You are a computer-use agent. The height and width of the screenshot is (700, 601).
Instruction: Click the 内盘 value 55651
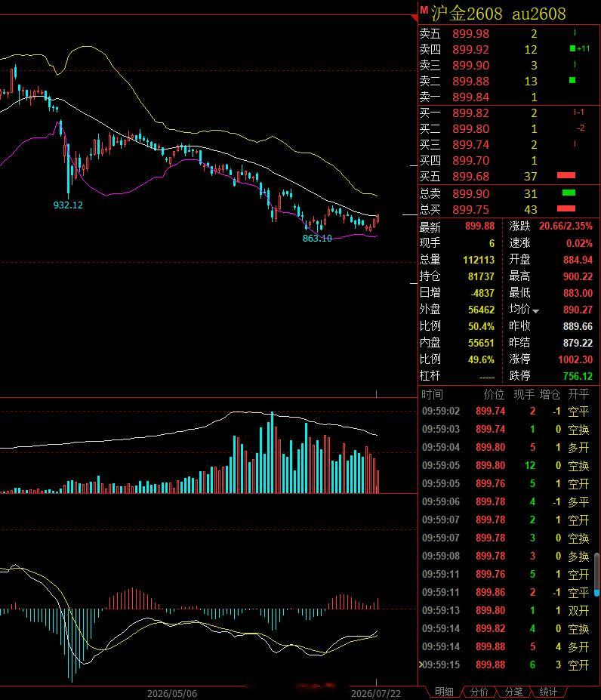pos(481,344)
